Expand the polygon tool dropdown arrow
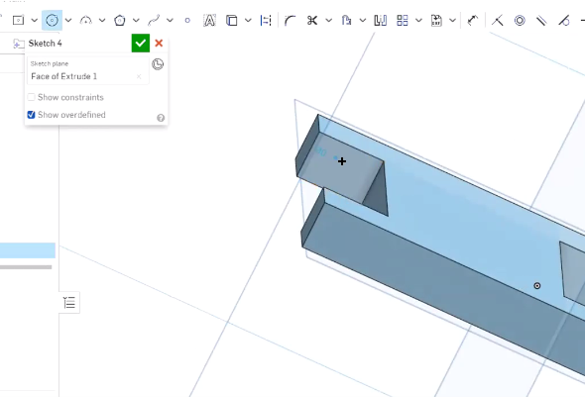Viewport: 585px width, 397px height. [136, 20]
